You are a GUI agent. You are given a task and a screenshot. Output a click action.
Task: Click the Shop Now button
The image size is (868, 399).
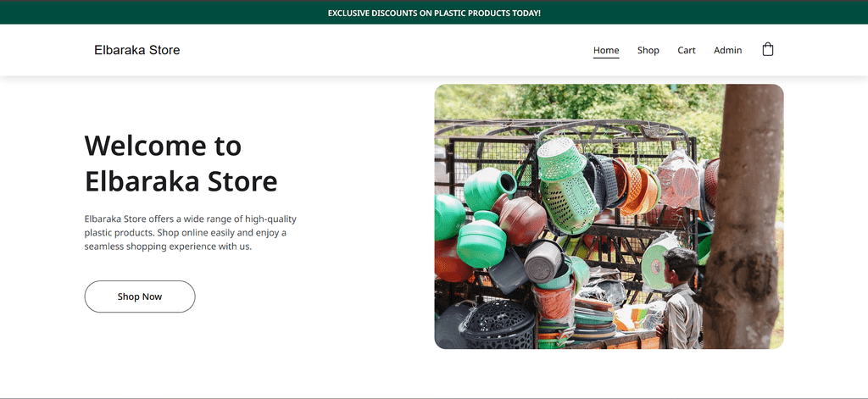(x=140, y=296)
